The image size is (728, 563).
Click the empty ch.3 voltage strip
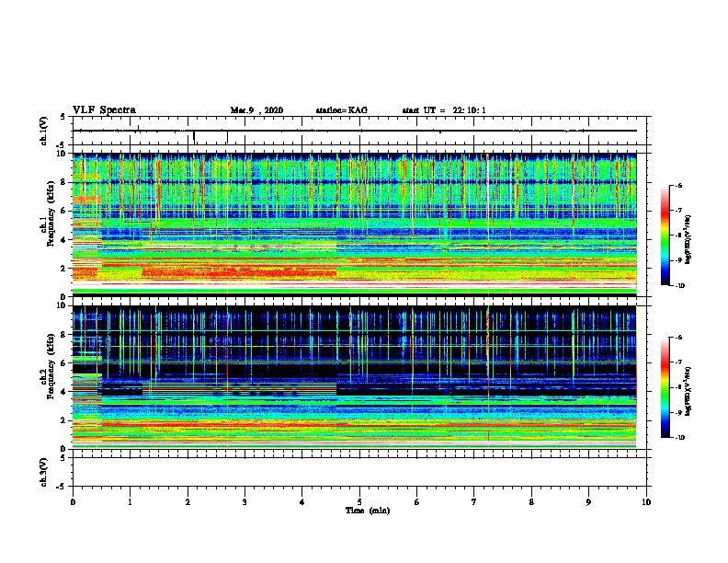[x=359, y=472]
